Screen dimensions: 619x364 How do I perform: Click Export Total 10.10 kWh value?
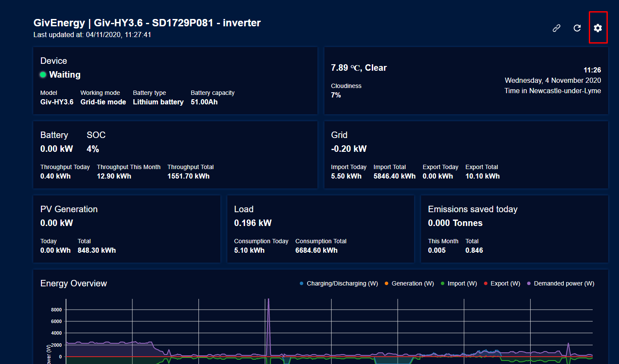click(x=483, y=176)
